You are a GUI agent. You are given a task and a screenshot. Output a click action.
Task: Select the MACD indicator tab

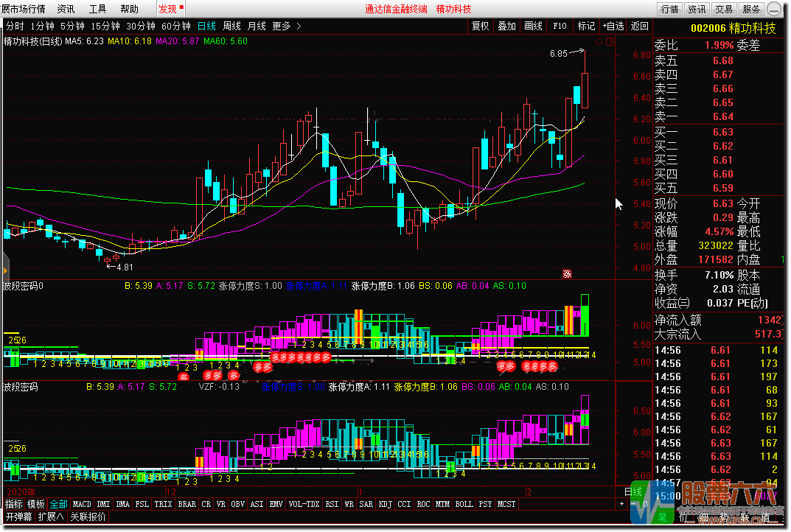(82, 505)
